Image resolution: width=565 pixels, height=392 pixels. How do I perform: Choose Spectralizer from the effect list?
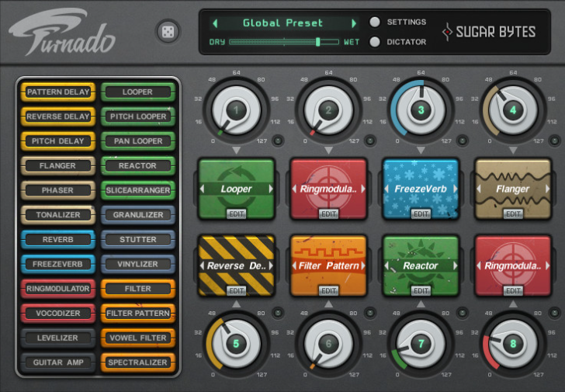coord(138,363)
